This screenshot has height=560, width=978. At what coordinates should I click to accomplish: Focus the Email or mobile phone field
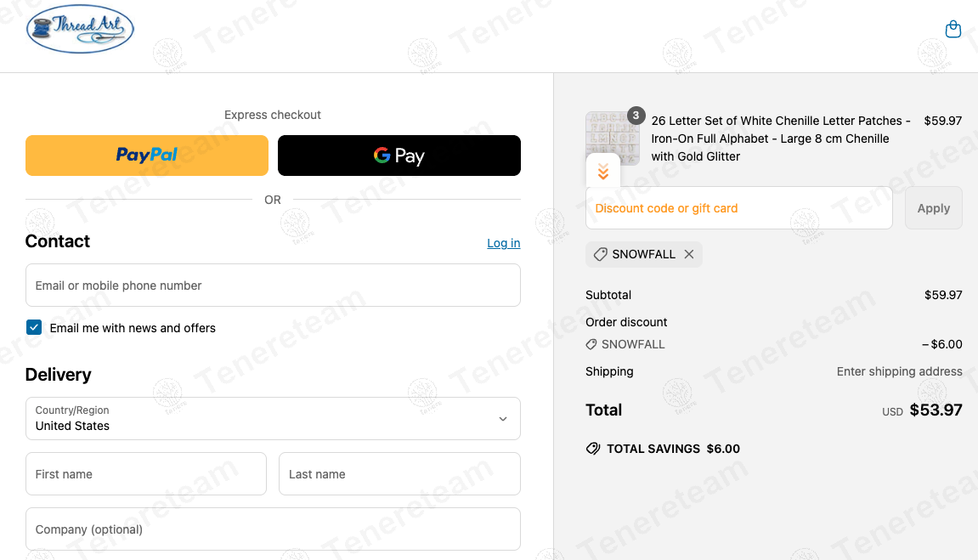[x=273, y=286]
